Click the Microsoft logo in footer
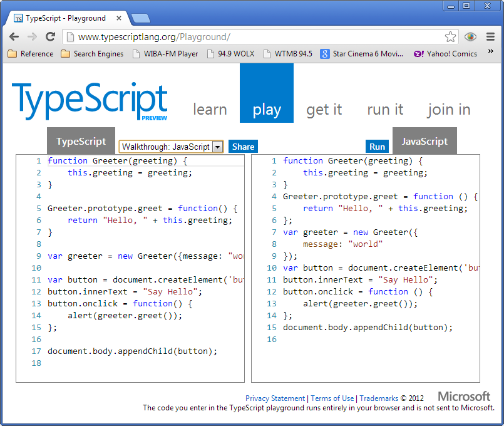This screenshot has width=504, height=426. click(464, 397)
